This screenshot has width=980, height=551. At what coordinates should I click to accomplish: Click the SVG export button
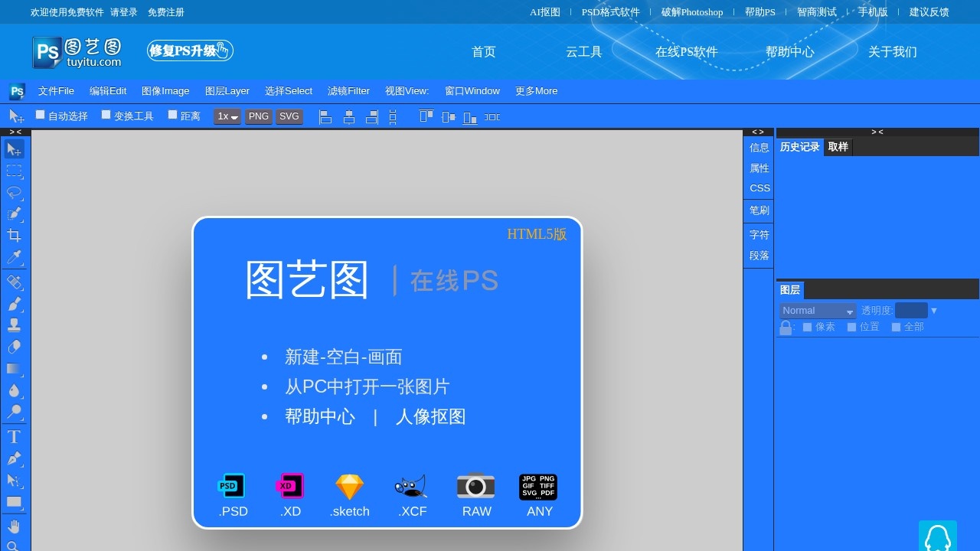[x=289, y=116]
